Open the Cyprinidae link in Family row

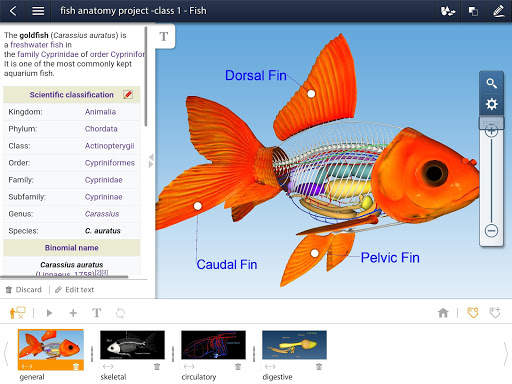coord(104,180)
